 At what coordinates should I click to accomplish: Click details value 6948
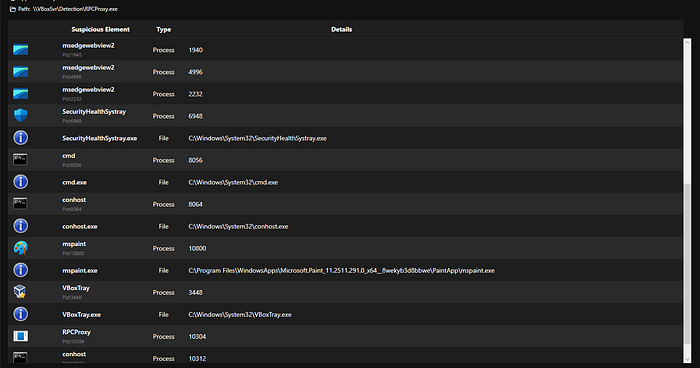[196, 116]
